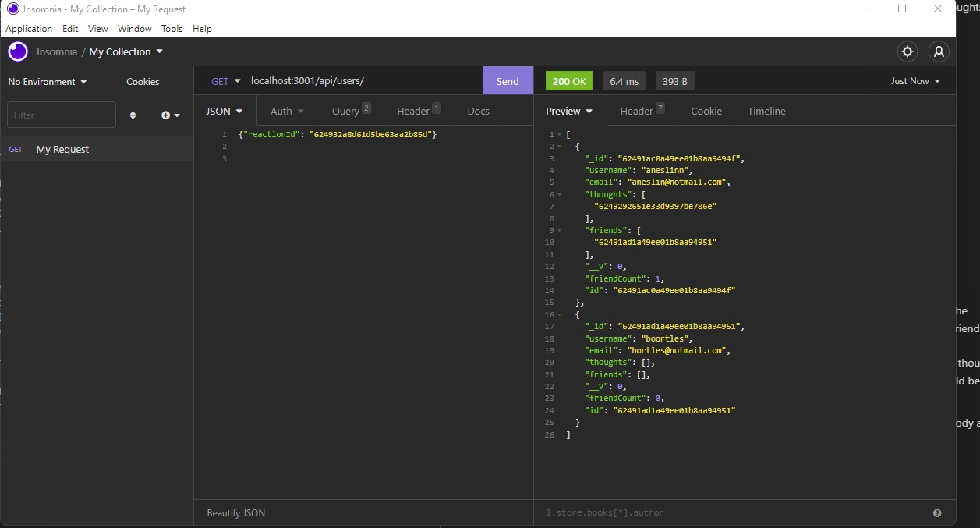Screen dimensions: 980x528
Task: Click the username value "boortles"
Action: click(665, 338)
